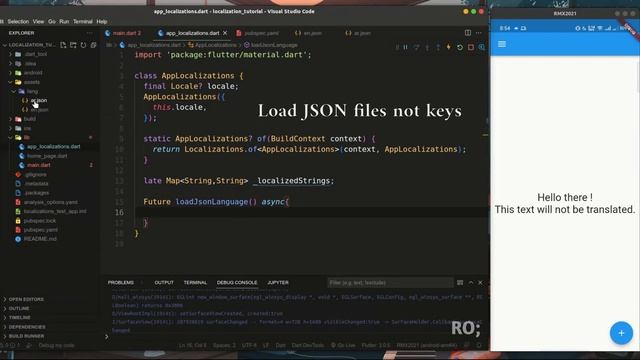Open the Selection menu
640x360 pixels.
(x=18, y=22)
